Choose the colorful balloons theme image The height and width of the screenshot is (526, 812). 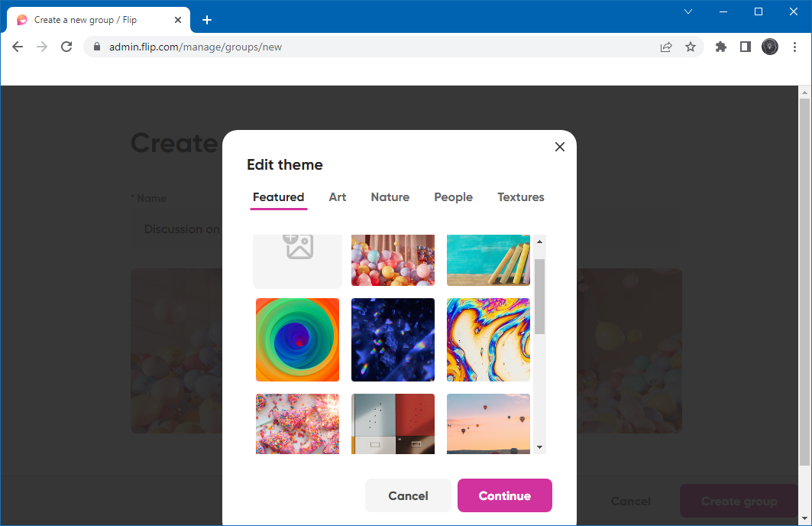click(x=393, y=260)
